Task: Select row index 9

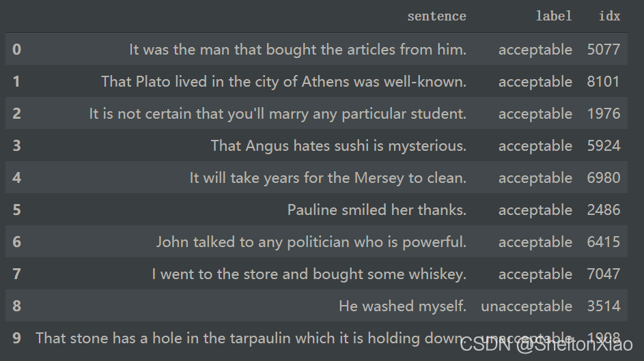Action: 16,338
